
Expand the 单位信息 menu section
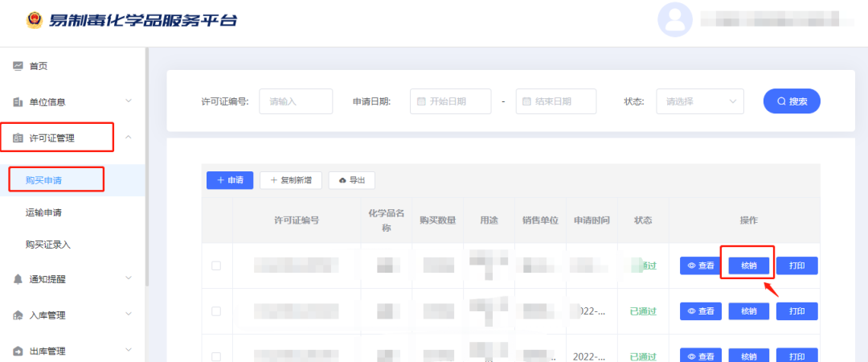point(129,101)
